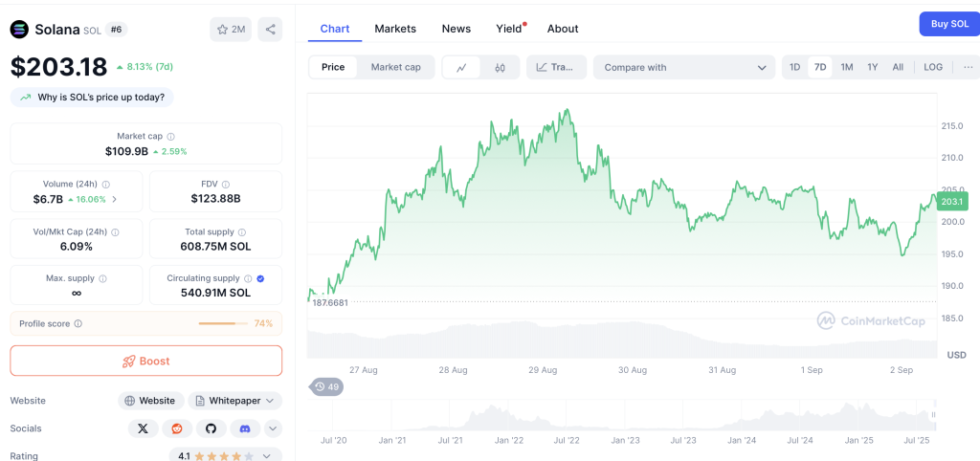Click the Boost button
The width and height of the screenshot is (980, 461).
click(145, 362)
